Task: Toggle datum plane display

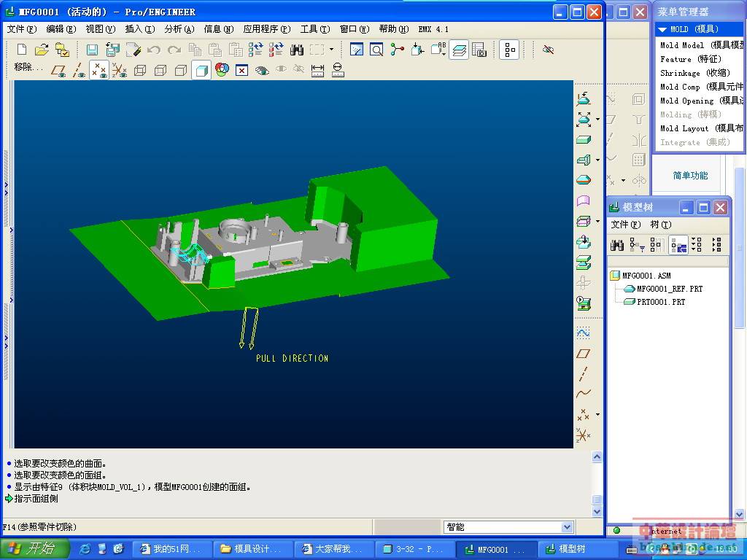Action: (x=58, y=70)
